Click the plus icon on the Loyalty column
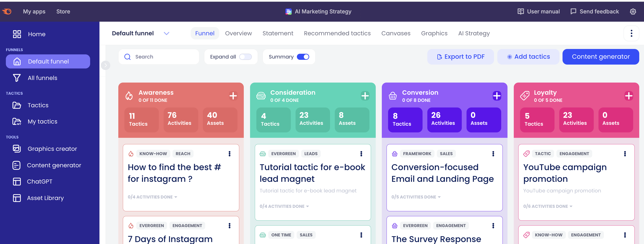Viewport: 644px width, 244px height. [629, 96]
